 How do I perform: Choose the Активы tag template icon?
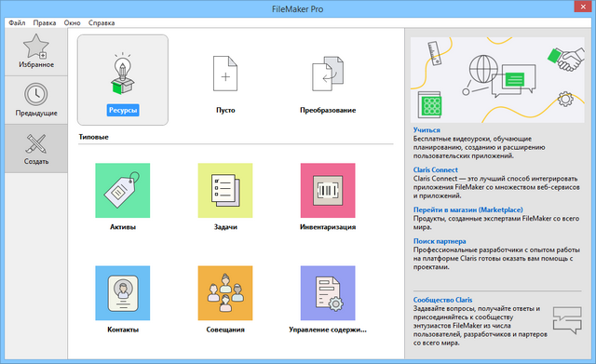pyautogui.click(x=122, y=190)
